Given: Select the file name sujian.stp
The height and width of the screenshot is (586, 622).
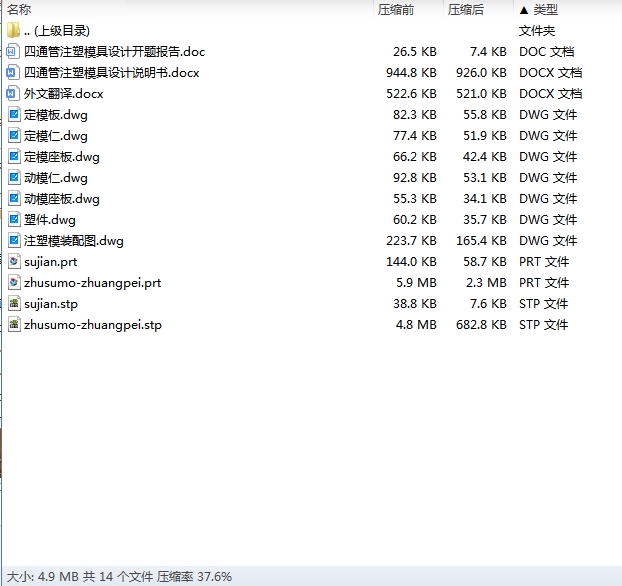Looking at the screenshot, I should [51, 304].
